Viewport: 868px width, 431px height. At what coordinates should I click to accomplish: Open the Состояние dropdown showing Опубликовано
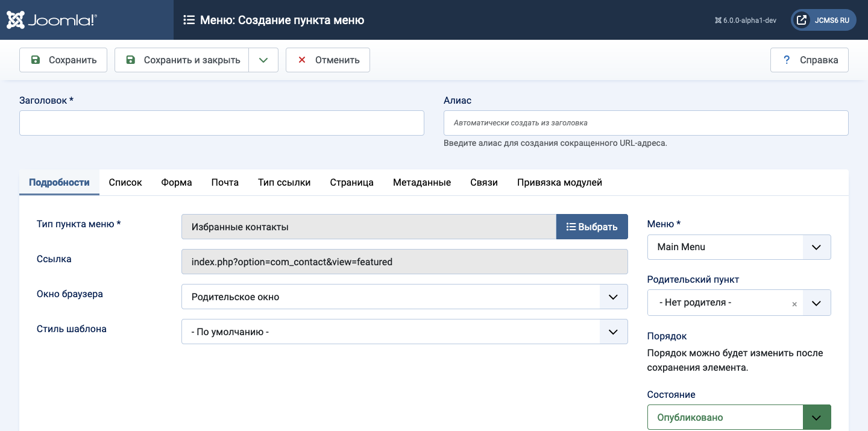817,417
